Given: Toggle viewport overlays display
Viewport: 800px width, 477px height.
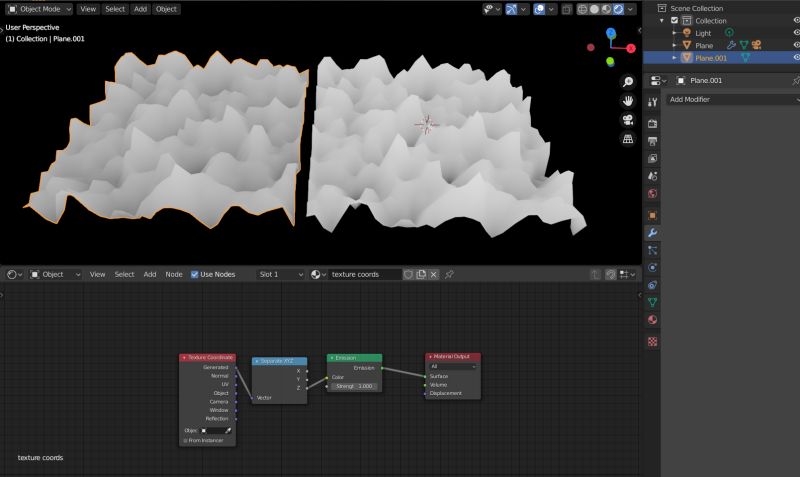Looking at the screenshot, I should pyautogui.click(x=539, y=9).
